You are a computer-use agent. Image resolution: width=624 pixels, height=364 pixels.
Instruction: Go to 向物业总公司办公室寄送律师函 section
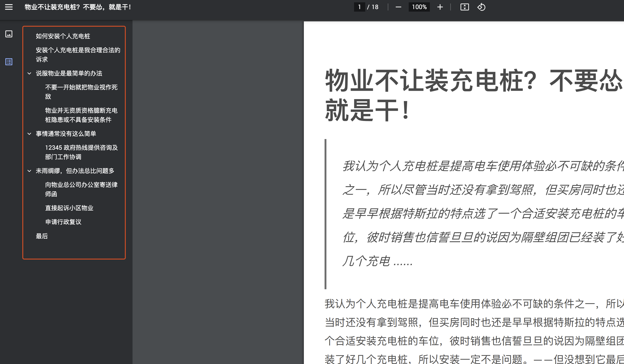click(82, 189)
